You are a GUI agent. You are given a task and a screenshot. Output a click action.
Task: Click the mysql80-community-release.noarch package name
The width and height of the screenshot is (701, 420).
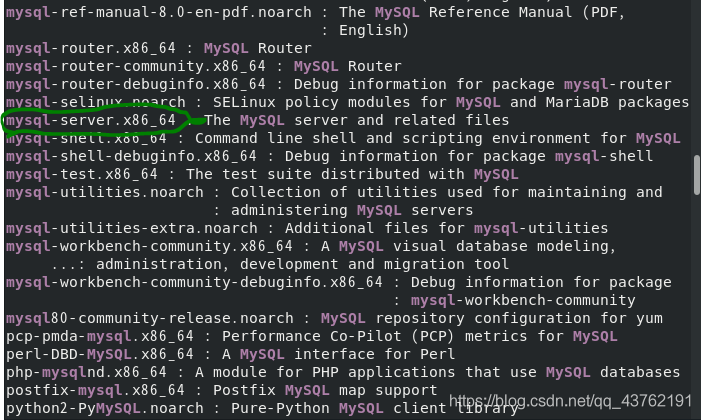(149, 318)
